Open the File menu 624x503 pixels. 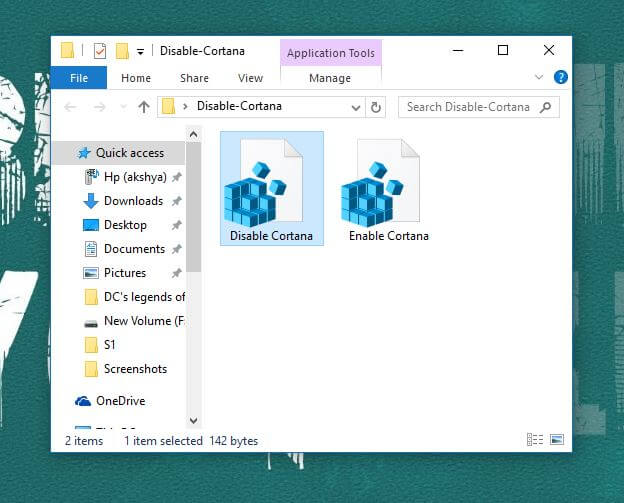[79, 78]
